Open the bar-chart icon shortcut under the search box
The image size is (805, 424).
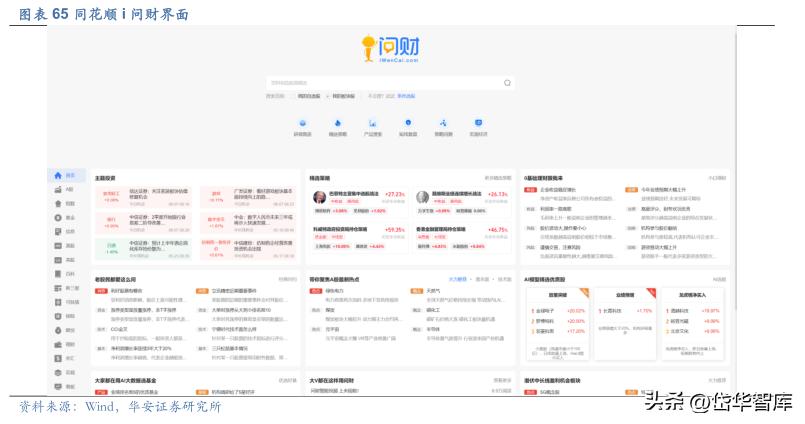tap(372, 123)
